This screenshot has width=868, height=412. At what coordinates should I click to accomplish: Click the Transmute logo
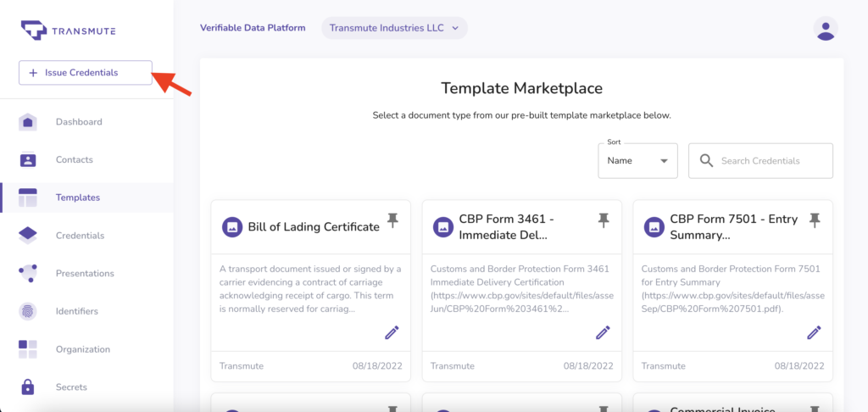68,31
